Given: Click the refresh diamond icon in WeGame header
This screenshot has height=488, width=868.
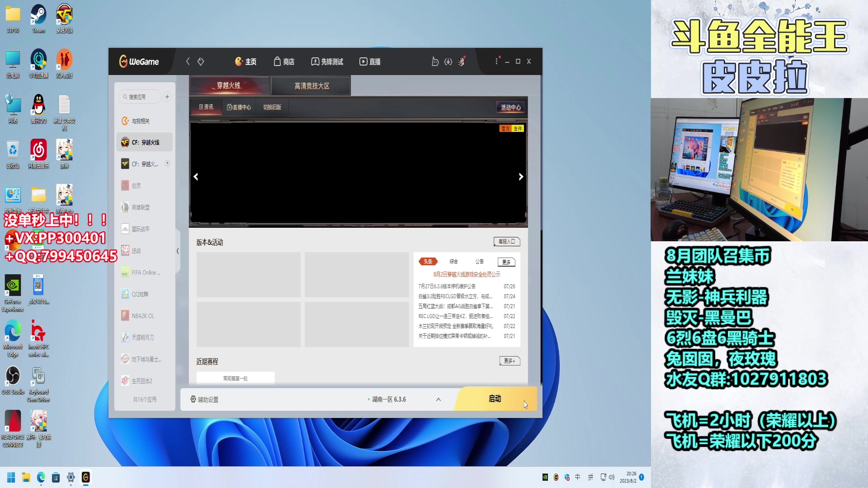Looking at the screenshot, I should [x=201, y=61].
